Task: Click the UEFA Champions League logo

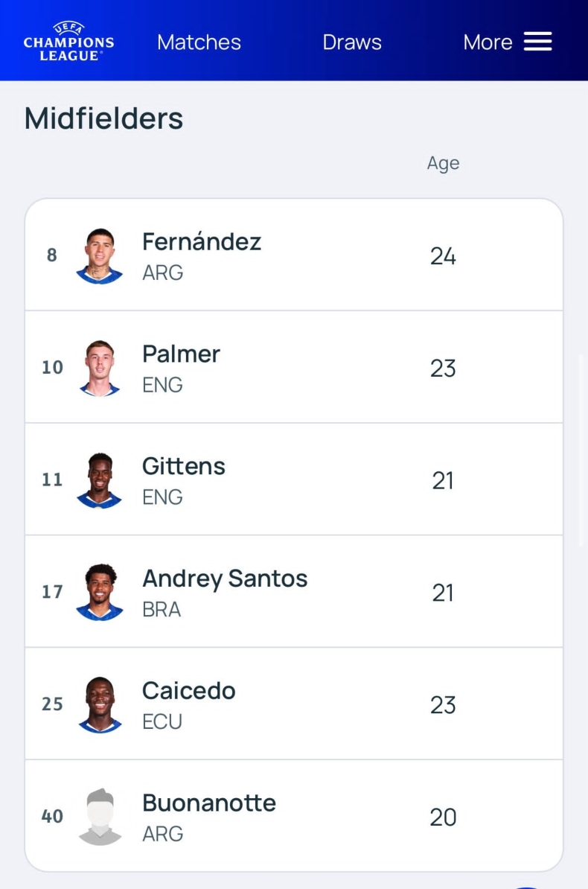Action: click(68, 42)
